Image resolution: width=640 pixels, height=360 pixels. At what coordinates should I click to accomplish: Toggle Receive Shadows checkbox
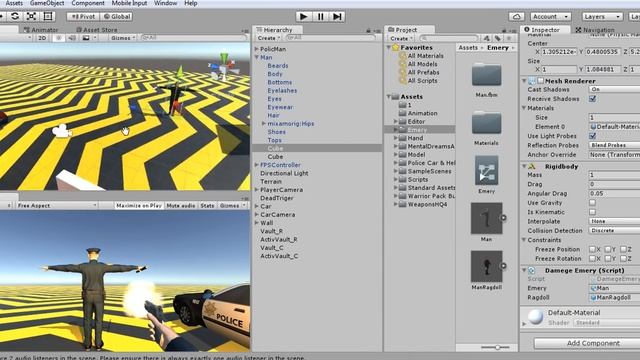click(592, 99)
